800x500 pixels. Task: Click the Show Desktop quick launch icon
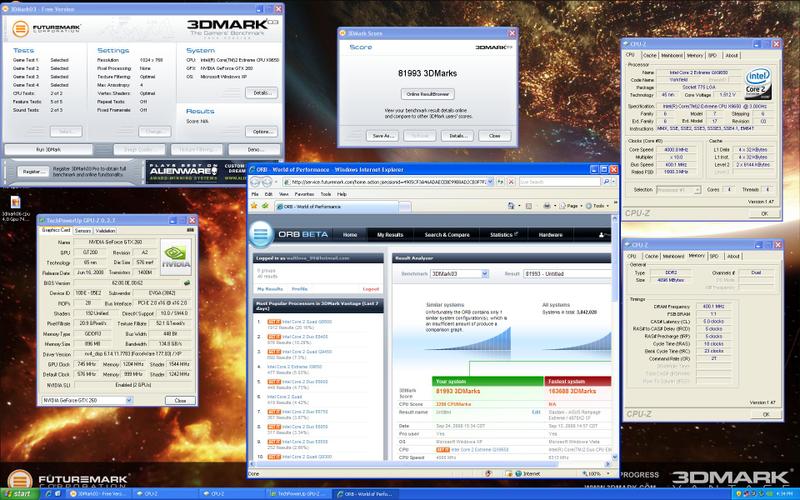[58, 493]
